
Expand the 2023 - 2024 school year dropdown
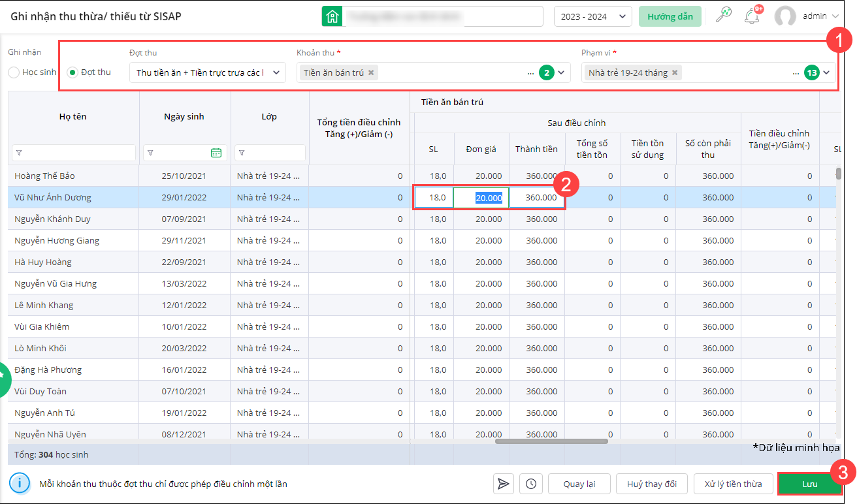[592, 16]
